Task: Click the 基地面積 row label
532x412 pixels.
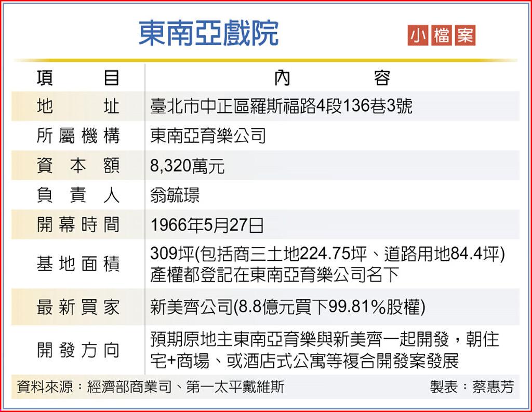Action: pyautogui.click(x=78, y=264)
